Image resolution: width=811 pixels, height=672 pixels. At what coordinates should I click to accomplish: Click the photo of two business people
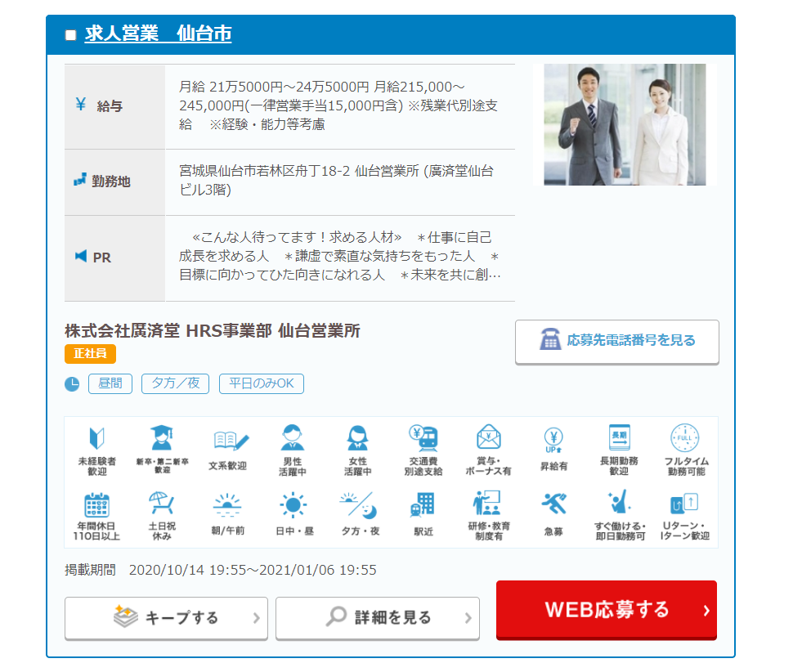(x=625, y=124)
